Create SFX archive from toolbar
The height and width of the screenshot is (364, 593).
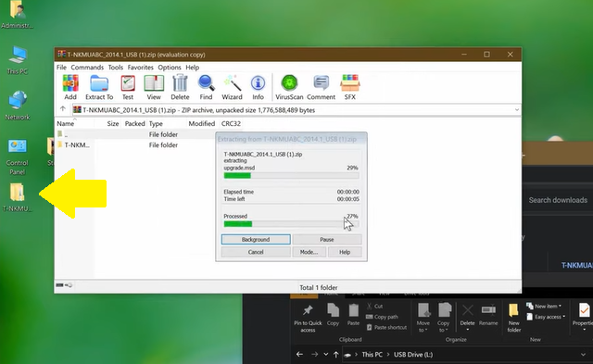[350, 87]
